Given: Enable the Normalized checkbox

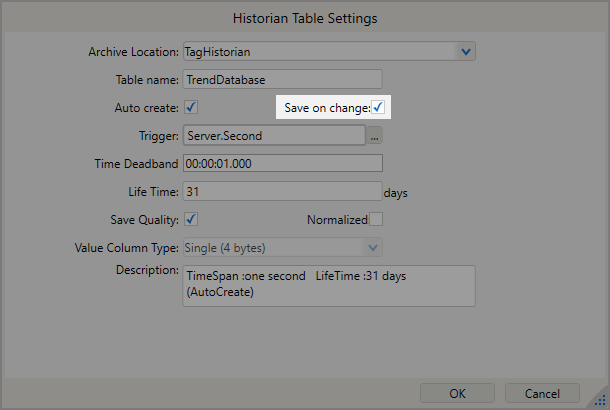Looking at the screenshot, I should click(x=376, y=219).
